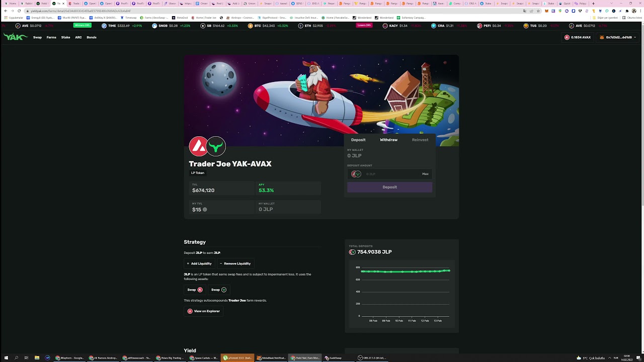Click the TIME $322.69 ticker item
The height and width of the screenshot is (362, 644).
[122, 26]
